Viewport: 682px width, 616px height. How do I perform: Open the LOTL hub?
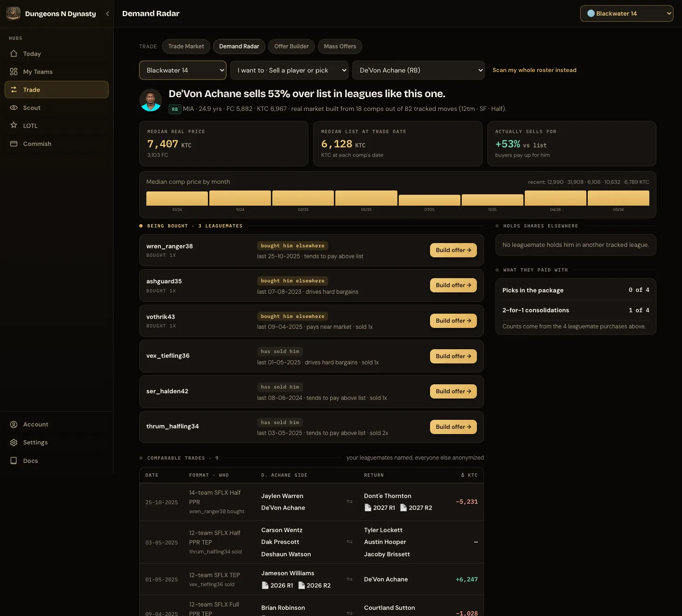(56, 126)
